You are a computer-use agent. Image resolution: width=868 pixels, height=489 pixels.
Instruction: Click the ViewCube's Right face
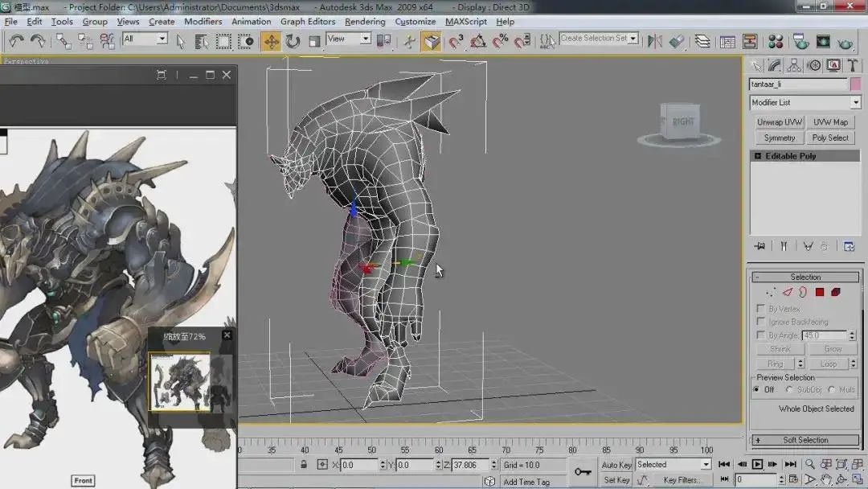[683, 121]
